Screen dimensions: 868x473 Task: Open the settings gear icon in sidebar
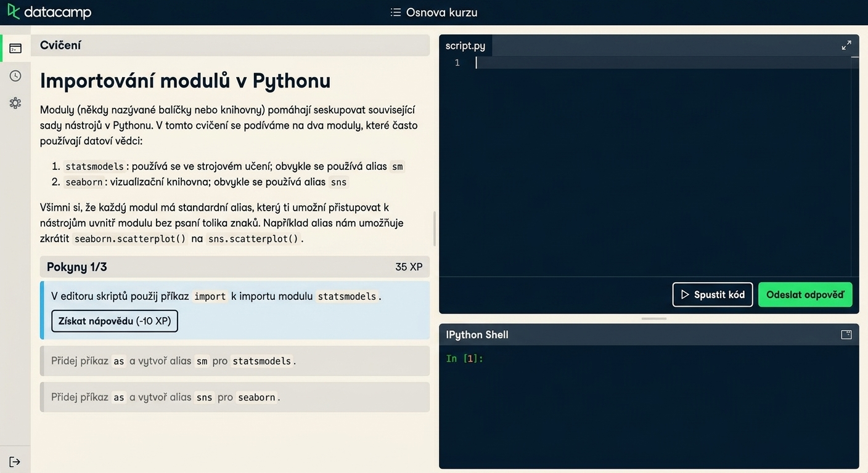[x=15, y=103]
